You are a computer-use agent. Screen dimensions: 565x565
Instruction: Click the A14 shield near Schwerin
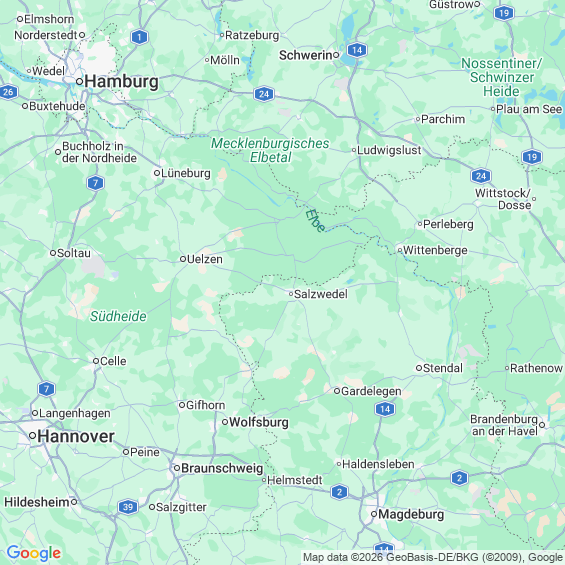coord(357,50)
